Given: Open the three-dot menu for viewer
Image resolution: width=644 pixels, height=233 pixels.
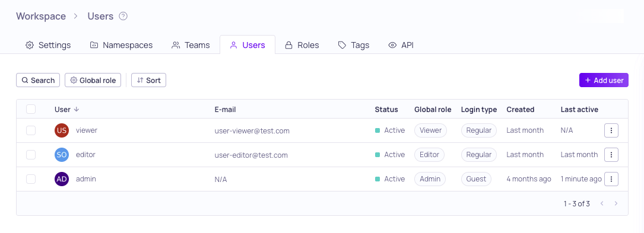Looking at the screenshot, I should [x=611, y=130].
